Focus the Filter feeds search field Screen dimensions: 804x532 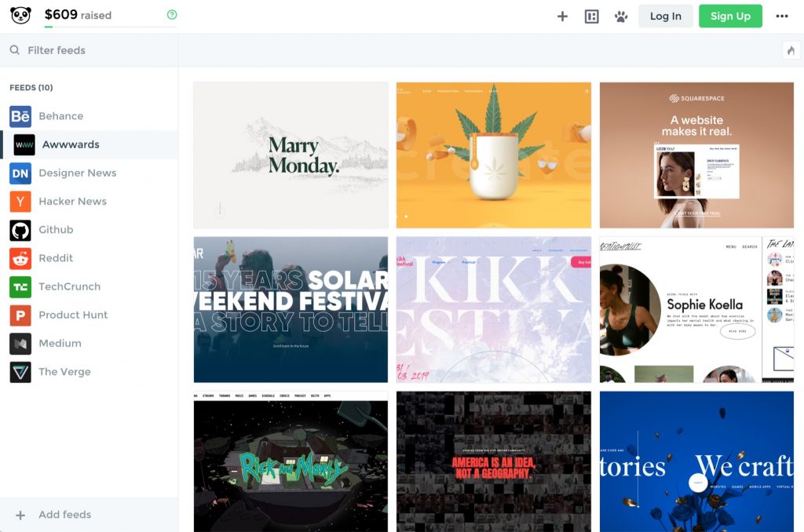(94, 50)
